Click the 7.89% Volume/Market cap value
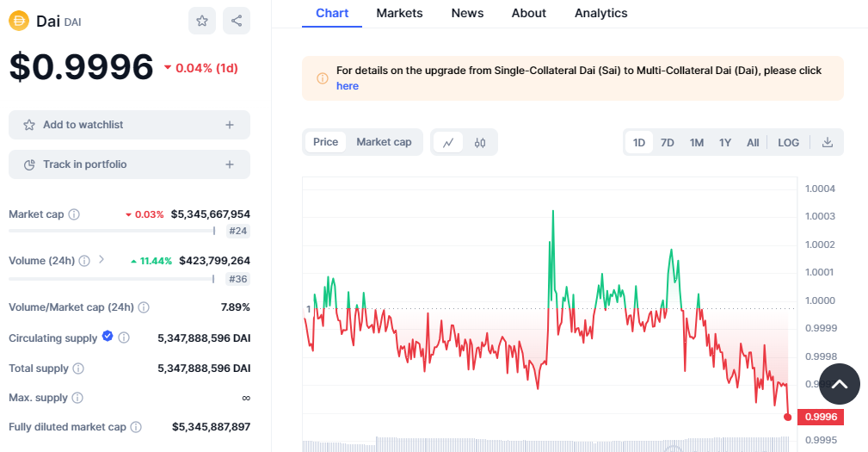 pos(235,307)
